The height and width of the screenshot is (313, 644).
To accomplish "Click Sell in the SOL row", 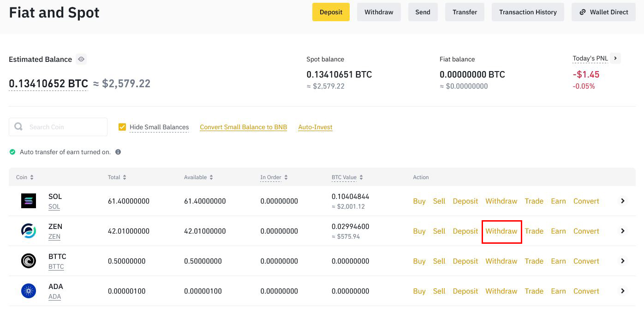I will [x=439, y=201].
